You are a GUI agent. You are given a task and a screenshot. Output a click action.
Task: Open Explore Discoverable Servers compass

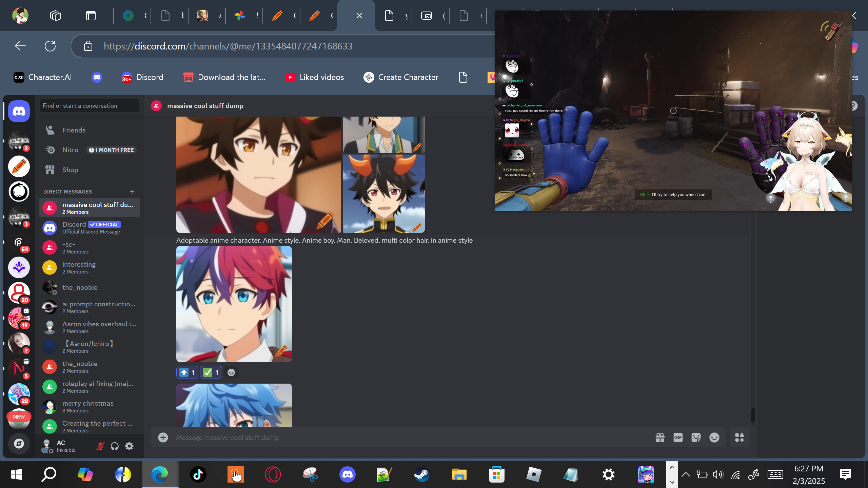pos(19,443)
